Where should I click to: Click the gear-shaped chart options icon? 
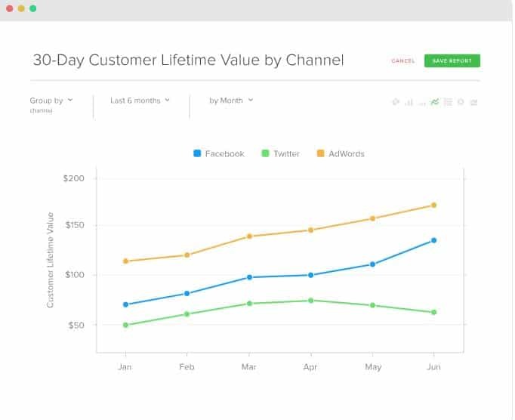click(461, 102)
